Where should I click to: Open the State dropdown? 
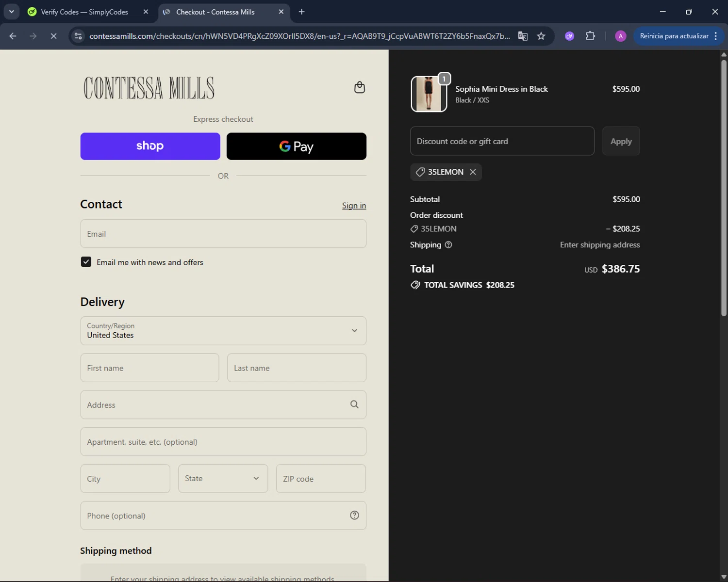click(223, 478)
